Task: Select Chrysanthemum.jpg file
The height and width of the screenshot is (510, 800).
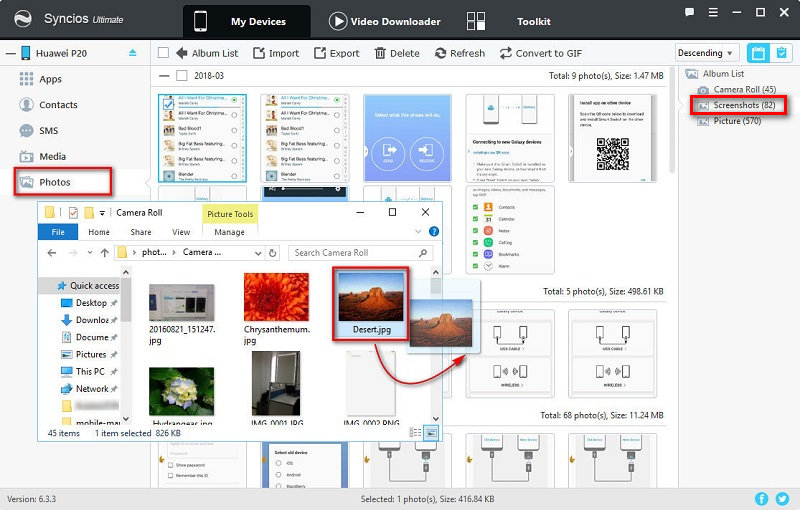Action: tap(277, 309)
